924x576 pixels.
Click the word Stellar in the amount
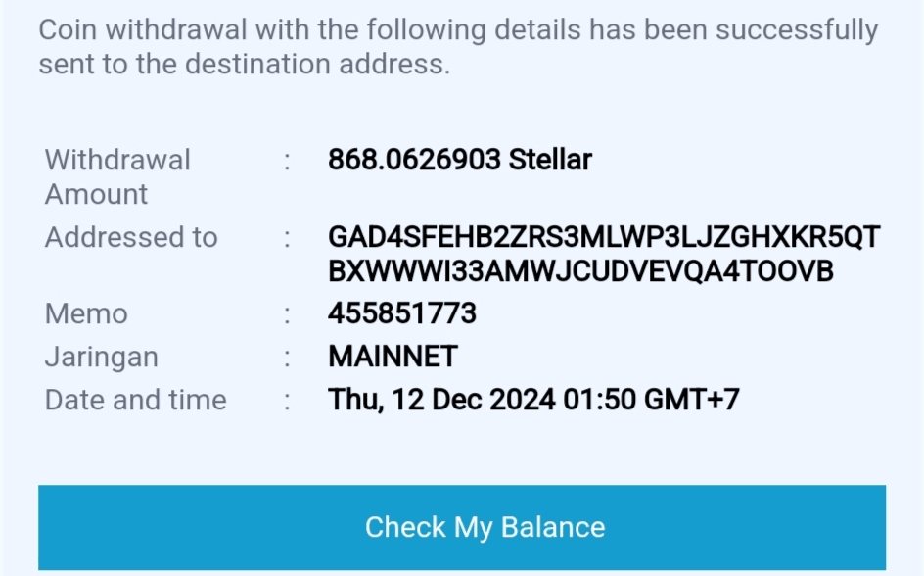[x=550, y=160]
